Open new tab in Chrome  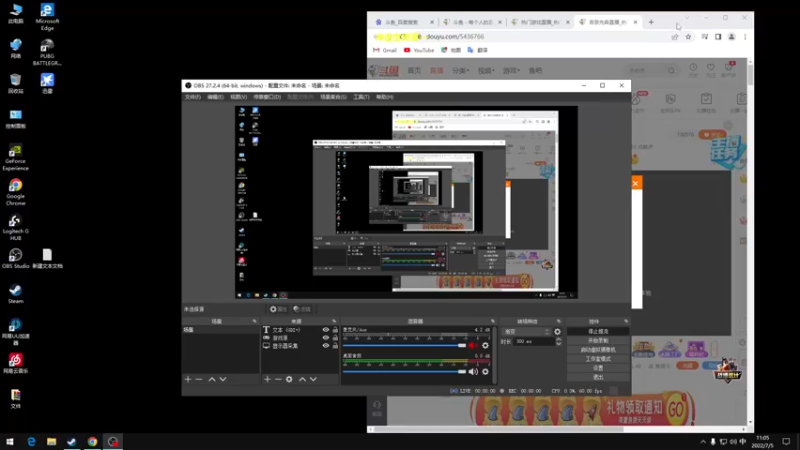point(651,22)
